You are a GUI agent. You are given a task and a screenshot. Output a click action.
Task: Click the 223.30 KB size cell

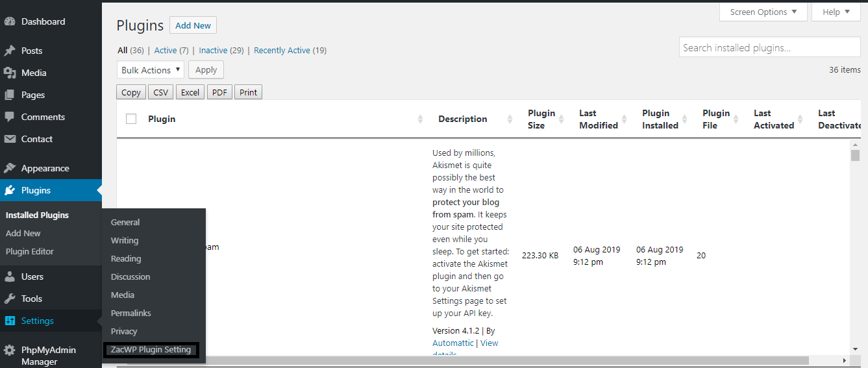point(540,255)
